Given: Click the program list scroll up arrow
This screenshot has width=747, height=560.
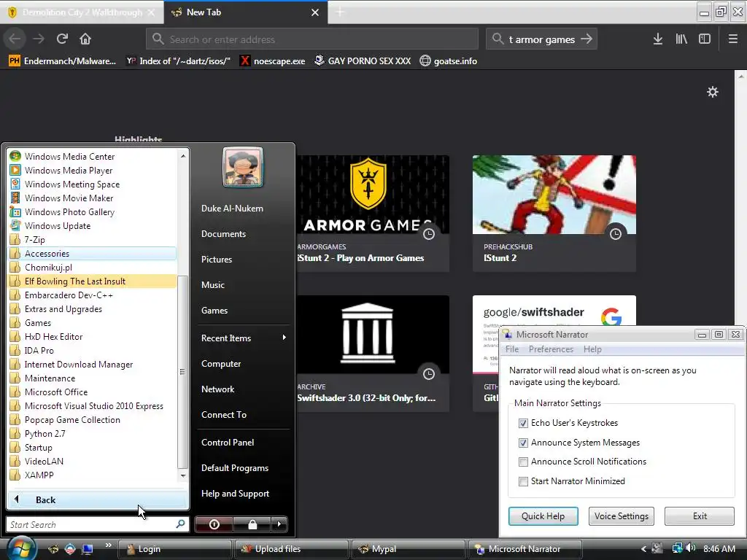Looking at the screenshot, I should coord(183,156).
